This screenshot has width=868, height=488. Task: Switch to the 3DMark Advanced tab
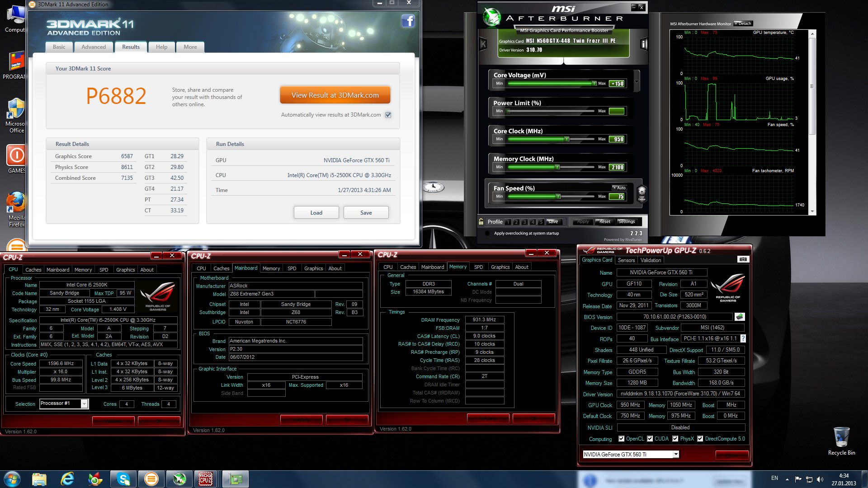pos(94,47)
